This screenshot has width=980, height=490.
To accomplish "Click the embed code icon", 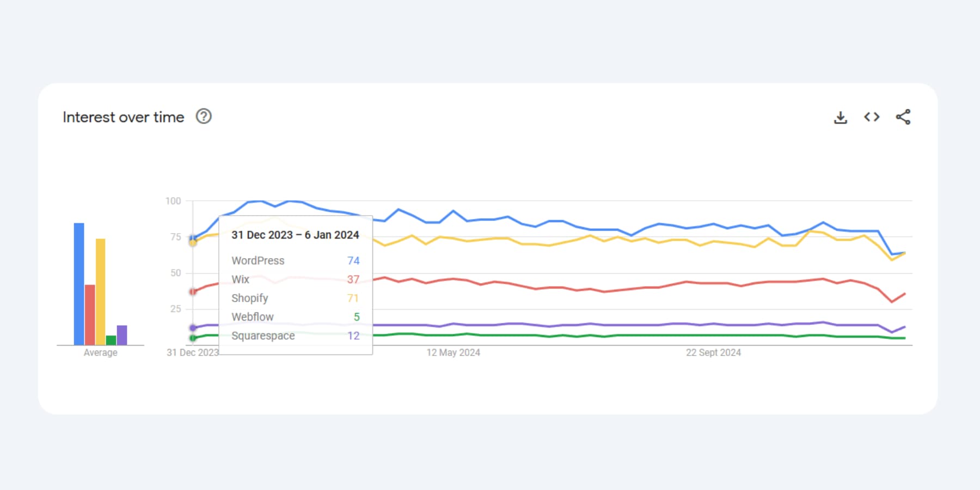I will (x=871, y=117).
